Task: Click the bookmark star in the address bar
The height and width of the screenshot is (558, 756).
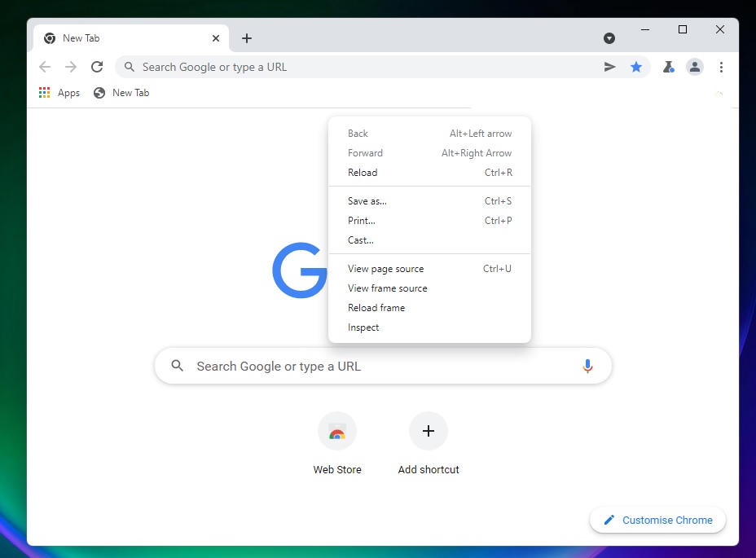Action: coord(636,67)
